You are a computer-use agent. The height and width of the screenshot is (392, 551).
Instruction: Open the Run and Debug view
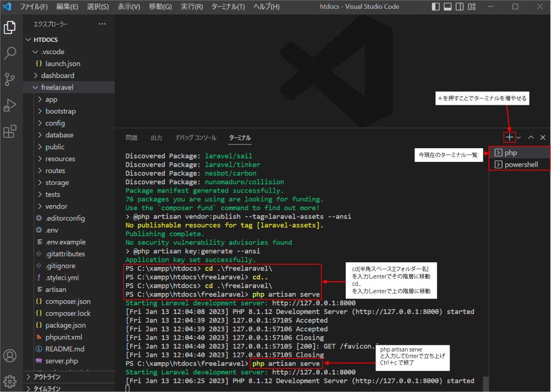(10, 105)
